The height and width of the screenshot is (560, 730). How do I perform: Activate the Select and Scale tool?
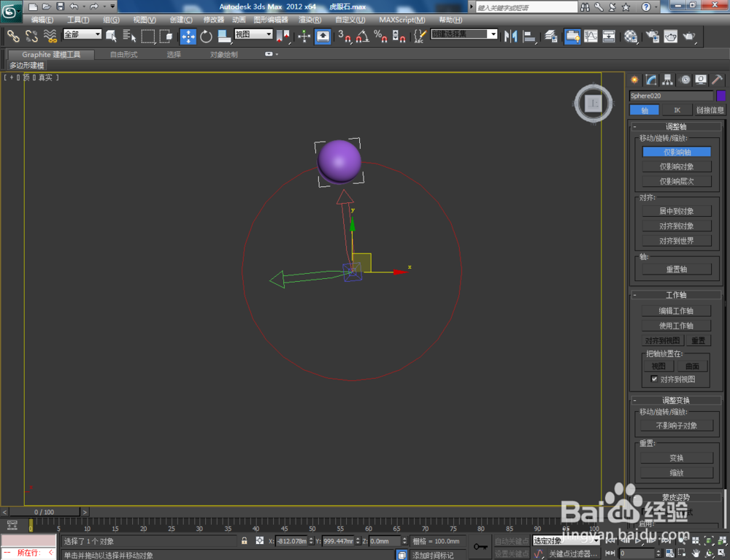[224, 36]
